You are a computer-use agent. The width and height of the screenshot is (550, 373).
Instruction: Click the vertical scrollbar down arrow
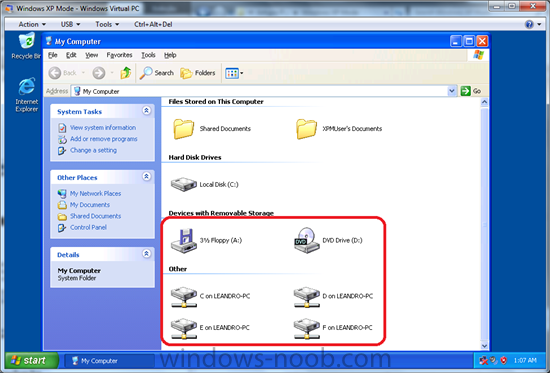pos(484,346)
